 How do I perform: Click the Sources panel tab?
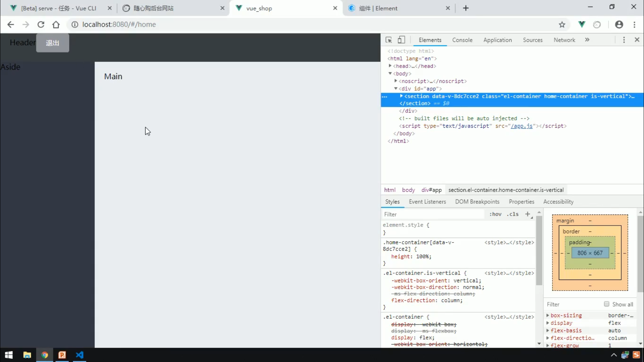[x=532, y=40]
